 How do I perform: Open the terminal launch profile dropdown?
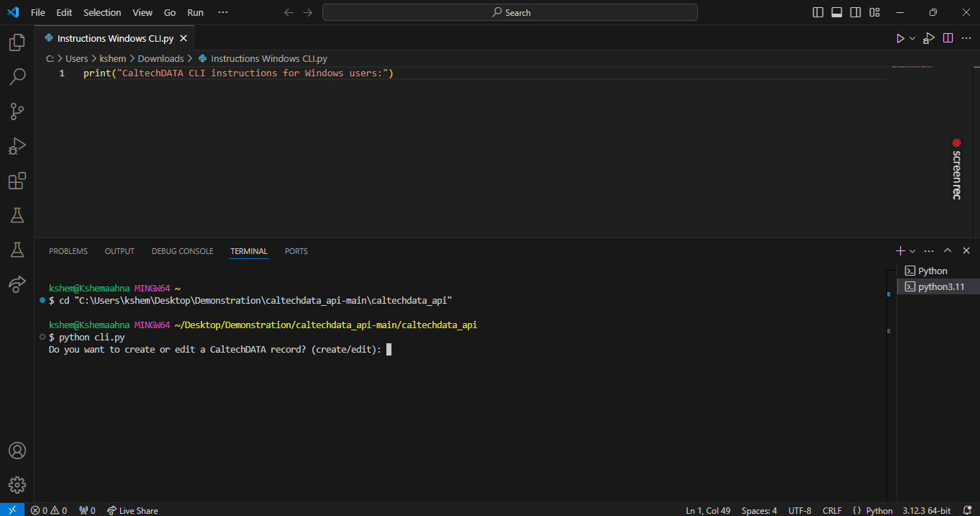coord(912,250)
